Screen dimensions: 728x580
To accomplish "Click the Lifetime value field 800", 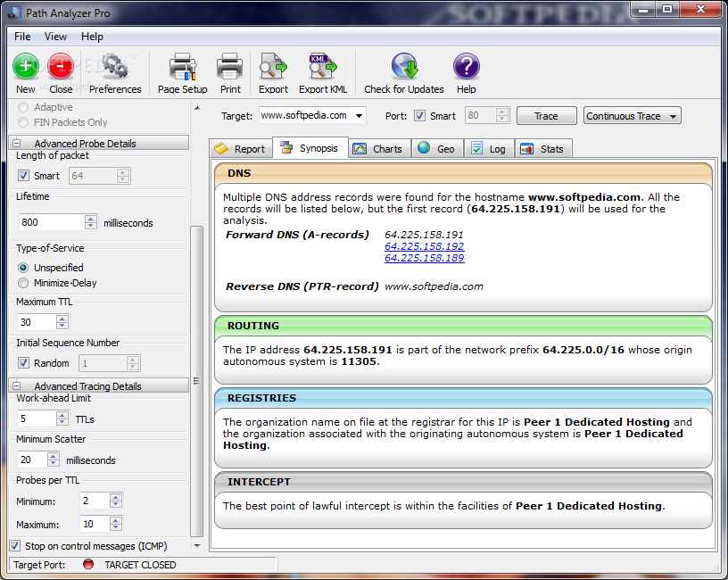I will coord(51,222).
